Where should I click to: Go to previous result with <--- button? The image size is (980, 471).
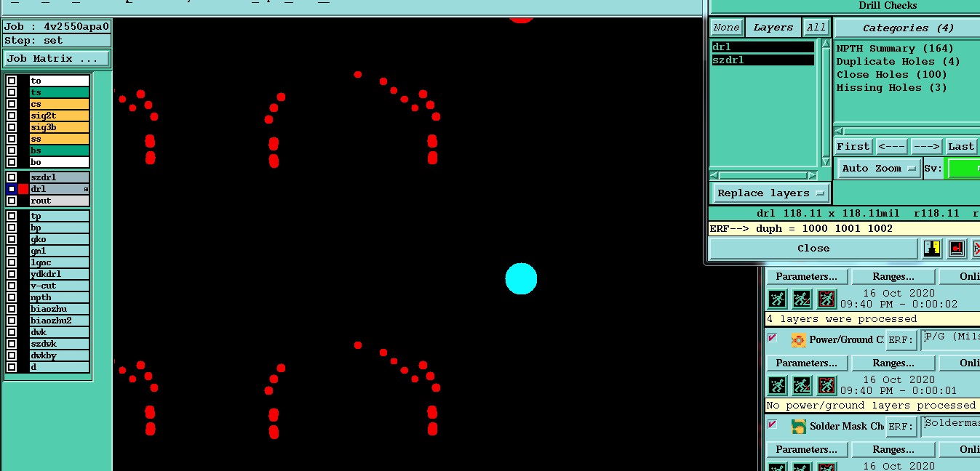tap(891, 146)
